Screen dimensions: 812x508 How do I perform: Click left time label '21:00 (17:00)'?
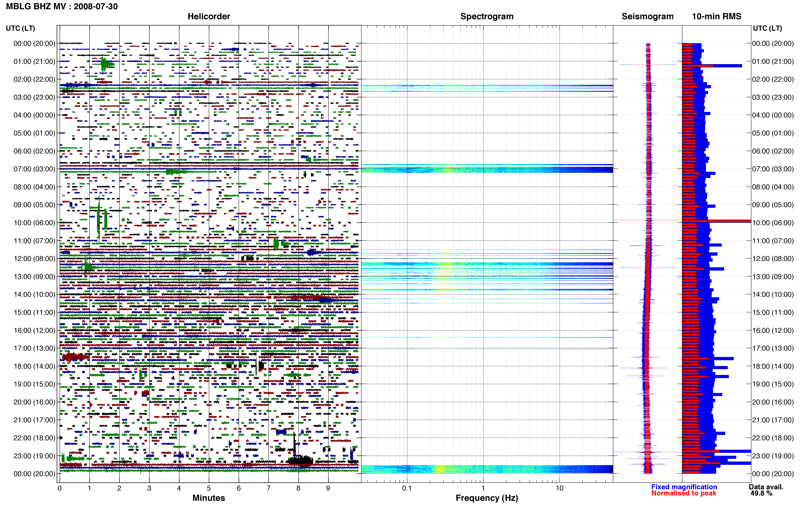tap(34, 420)
